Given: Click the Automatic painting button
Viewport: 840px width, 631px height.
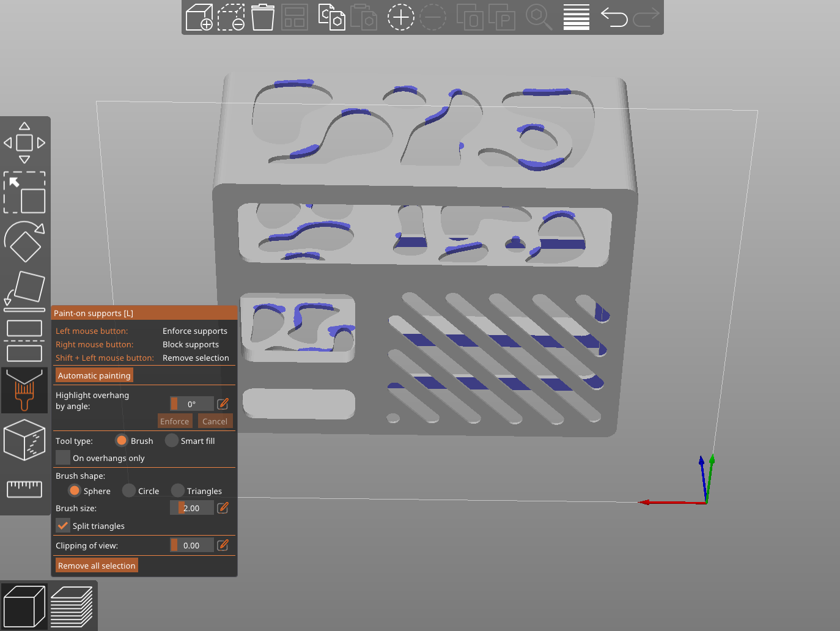Looking at the screenshot, I should tap(95, 375).
